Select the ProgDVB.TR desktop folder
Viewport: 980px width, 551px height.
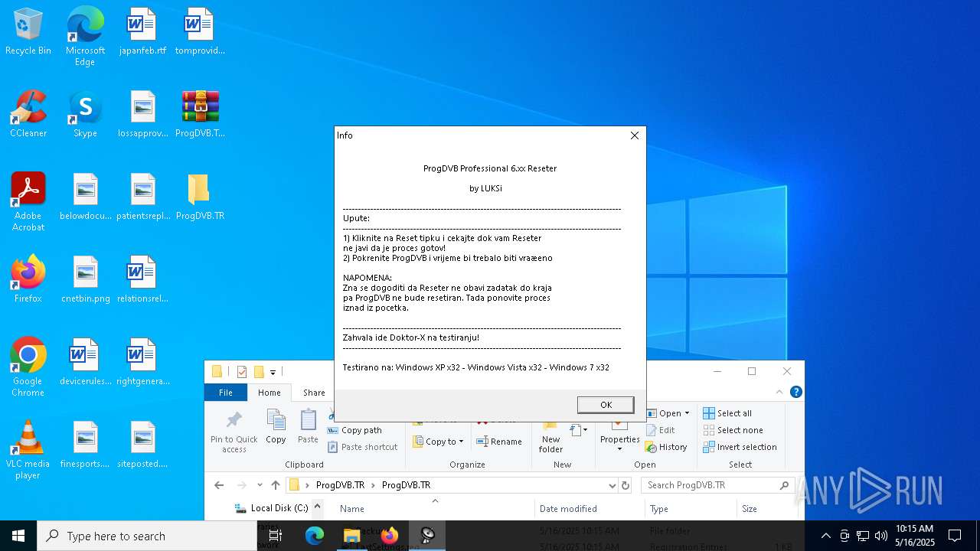(200, 197)
